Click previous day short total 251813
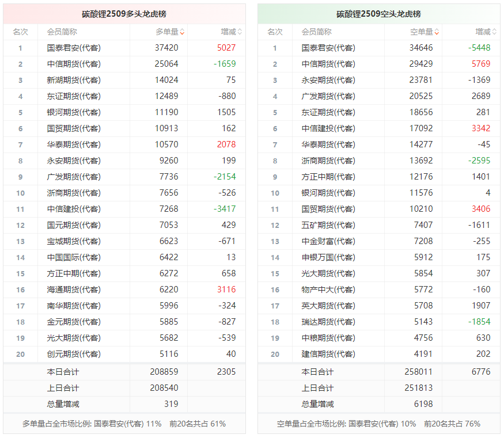This screenshot has height=438, width=504. (x=419, y=388)
